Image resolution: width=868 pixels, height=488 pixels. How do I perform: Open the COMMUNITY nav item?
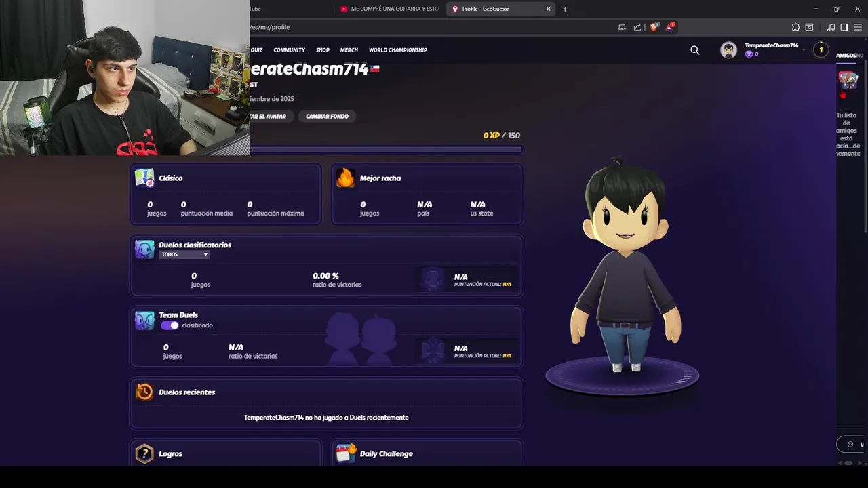point(290,50)
